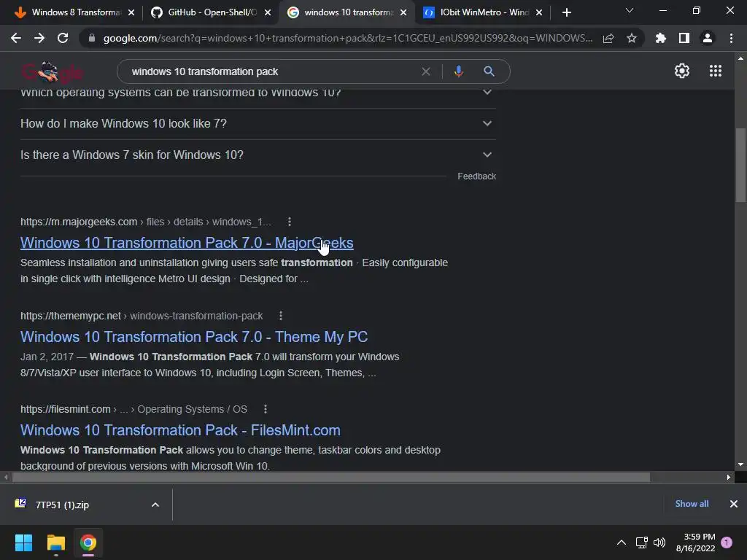Open the tab search dropdown arrow
The height and width of the screenshot is (560, 747).
coord(630,10)
